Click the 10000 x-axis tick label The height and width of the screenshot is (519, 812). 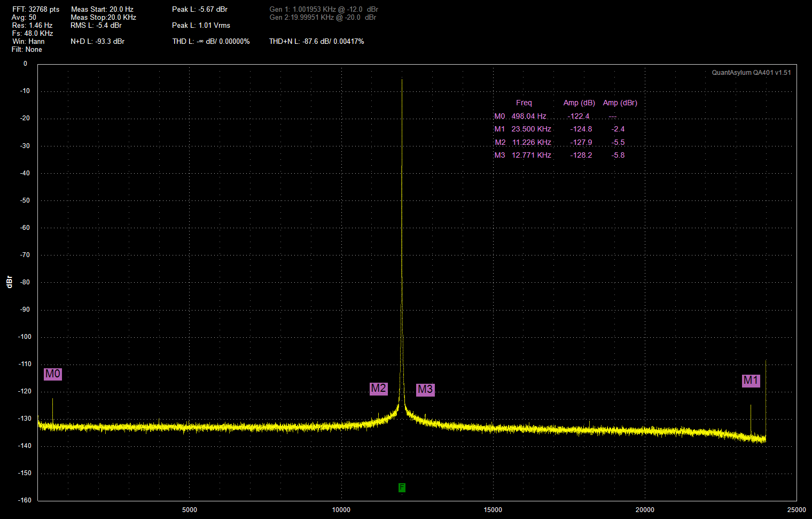click(341, 509)
